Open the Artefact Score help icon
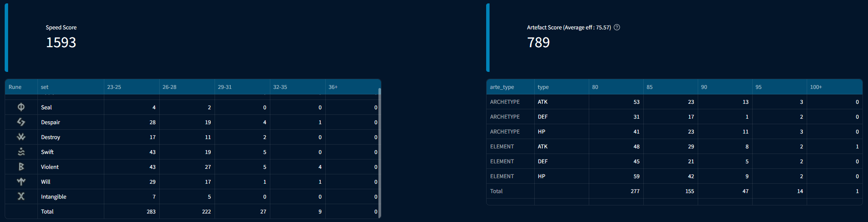868x222 pixels. pyautogui.click(x=617, y=27)
